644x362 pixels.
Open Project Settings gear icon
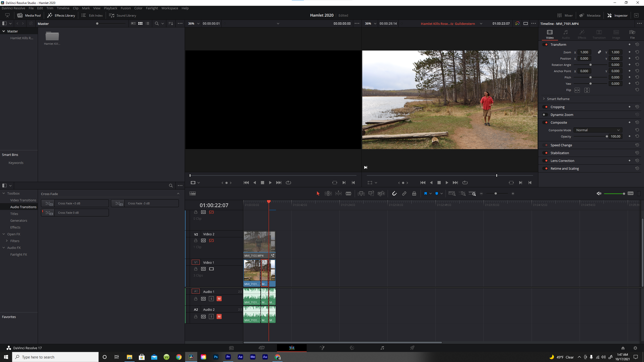[x=635, y=348]
